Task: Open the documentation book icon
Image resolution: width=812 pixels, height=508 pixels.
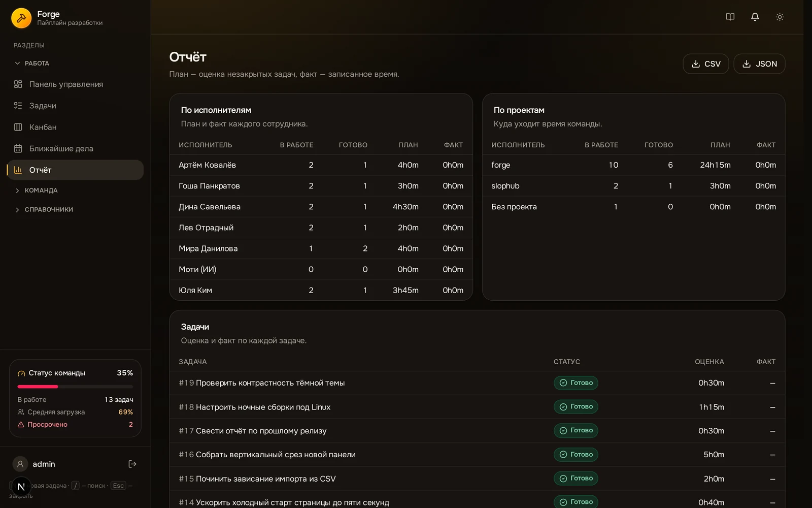Action: (x=730, y=17)
